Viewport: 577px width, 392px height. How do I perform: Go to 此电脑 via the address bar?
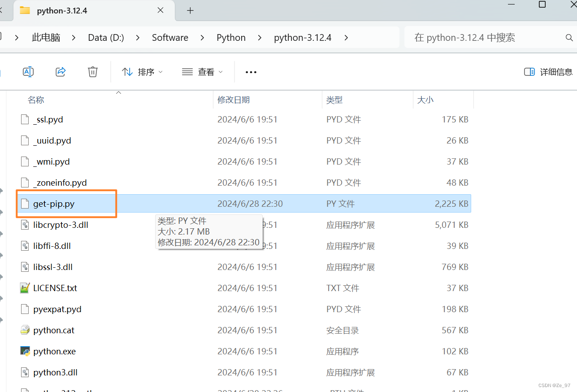(x=45, y=37)
